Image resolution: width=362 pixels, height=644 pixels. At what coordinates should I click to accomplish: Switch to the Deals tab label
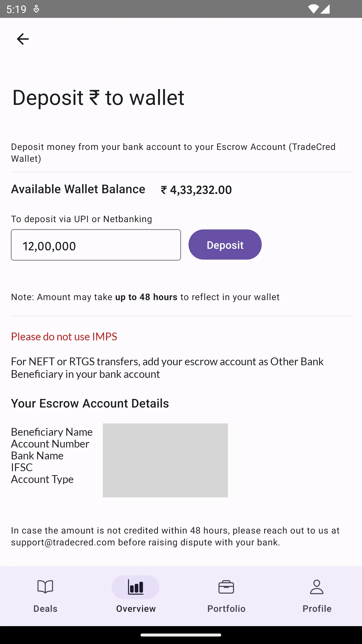pos(45,609)
